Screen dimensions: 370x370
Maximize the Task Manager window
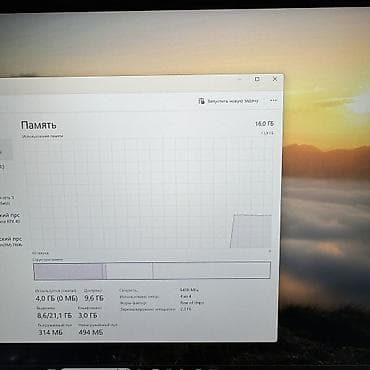click(x=257, y=79)
